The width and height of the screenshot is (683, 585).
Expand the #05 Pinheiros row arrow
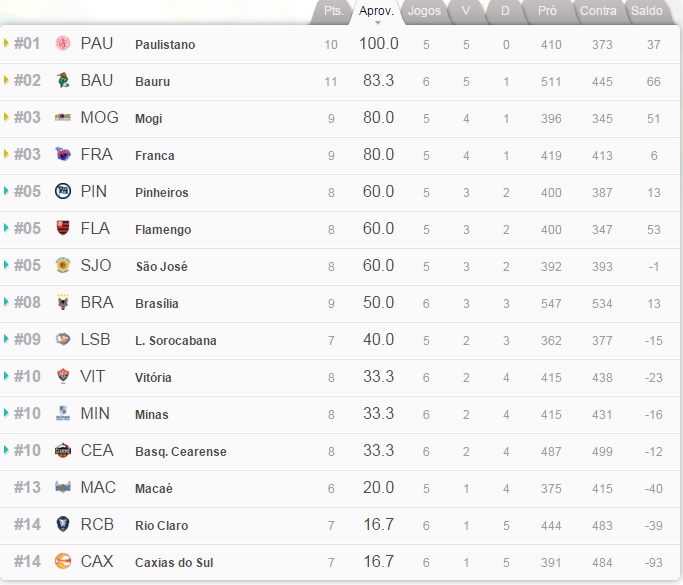[x=6, y=192]
